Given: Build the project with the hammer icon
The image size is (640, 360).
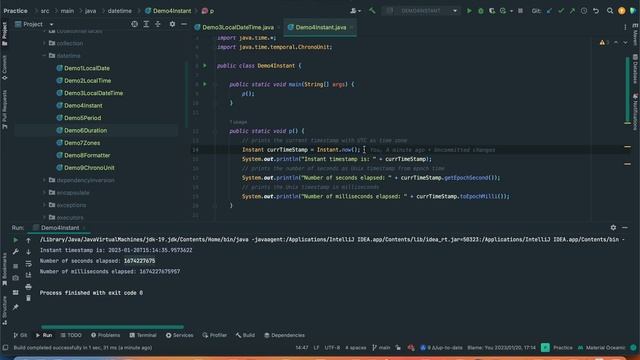Looking at the screenshot, I should (x=372, y=11).
